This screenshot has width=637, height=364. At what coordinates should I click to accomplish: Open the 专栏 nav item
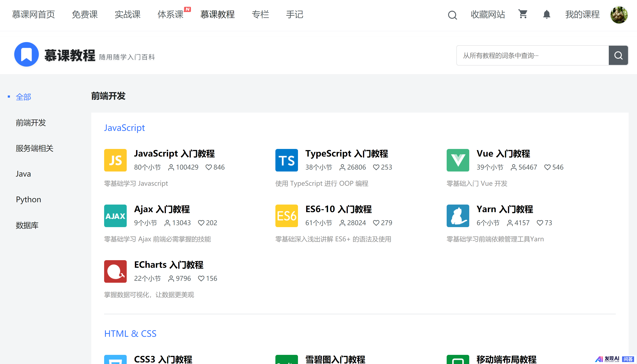(260, 15)
